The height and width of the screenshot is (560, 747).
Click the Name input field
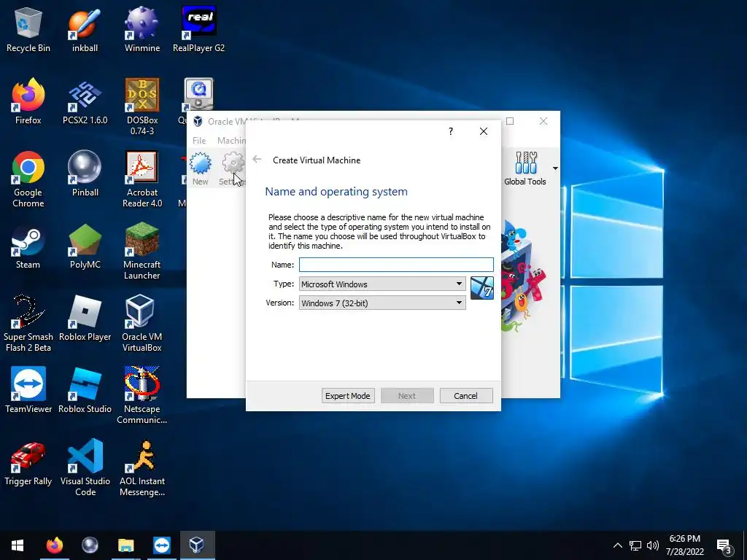pyautogui.click(x=396, y=265)
